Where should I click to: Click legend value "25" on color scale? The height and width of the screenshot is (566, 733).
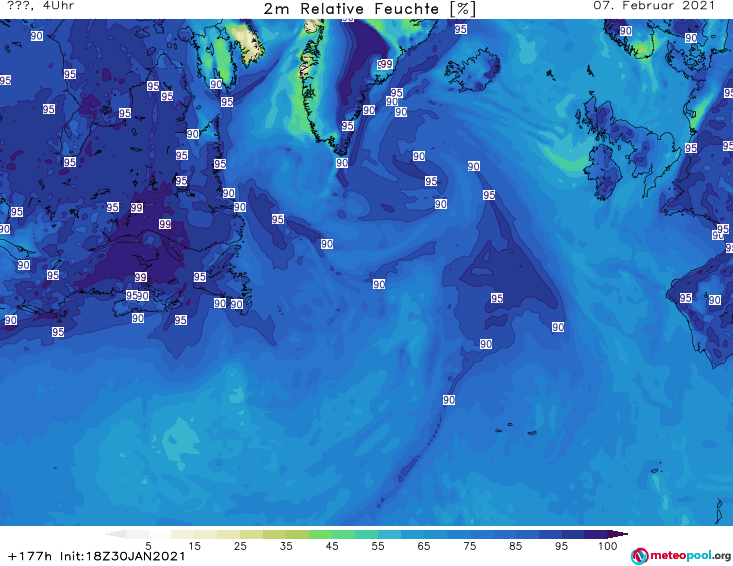pyautogui.click(x=240, y=546)
